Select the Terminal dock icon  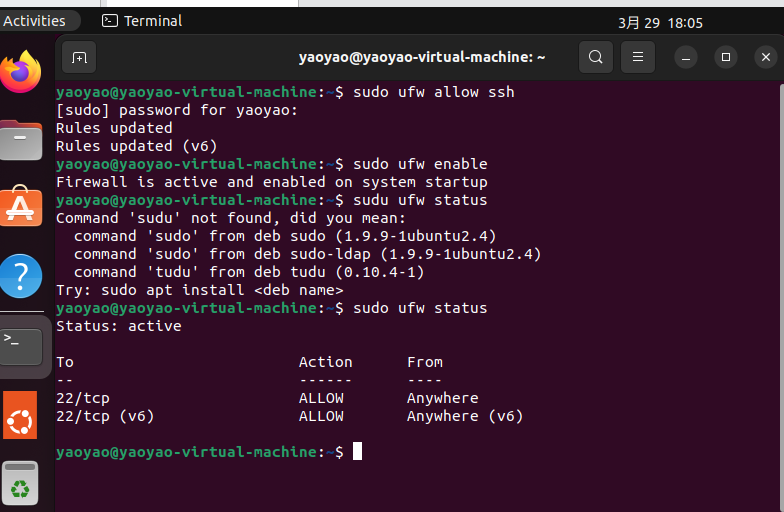tap(21, 346)
